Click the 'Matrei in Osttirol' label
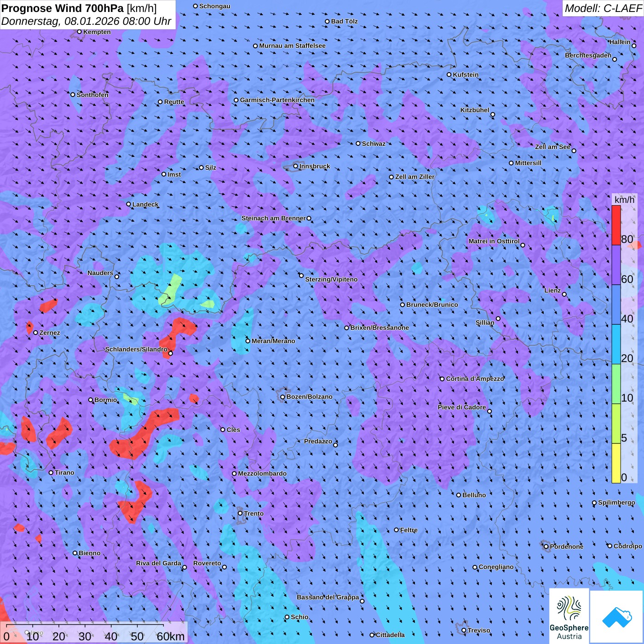 pyautogui.click(x=494, y=241)
